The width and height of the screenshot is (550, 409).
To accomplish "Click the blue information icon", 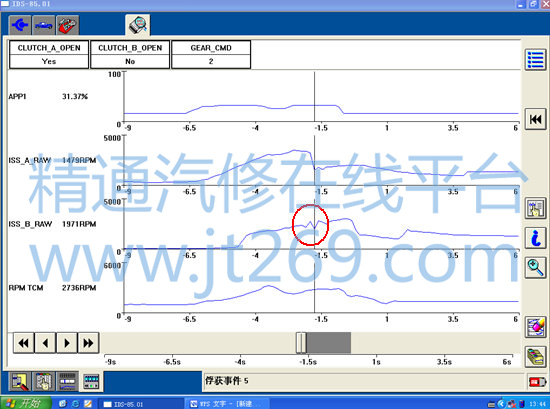I will (x=535, y=238).
